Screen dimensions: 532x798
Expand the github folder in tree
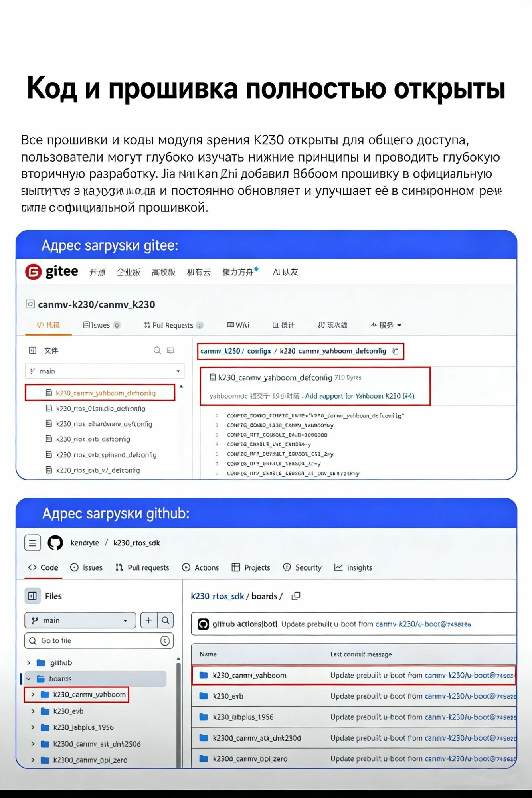click(29, 662)
